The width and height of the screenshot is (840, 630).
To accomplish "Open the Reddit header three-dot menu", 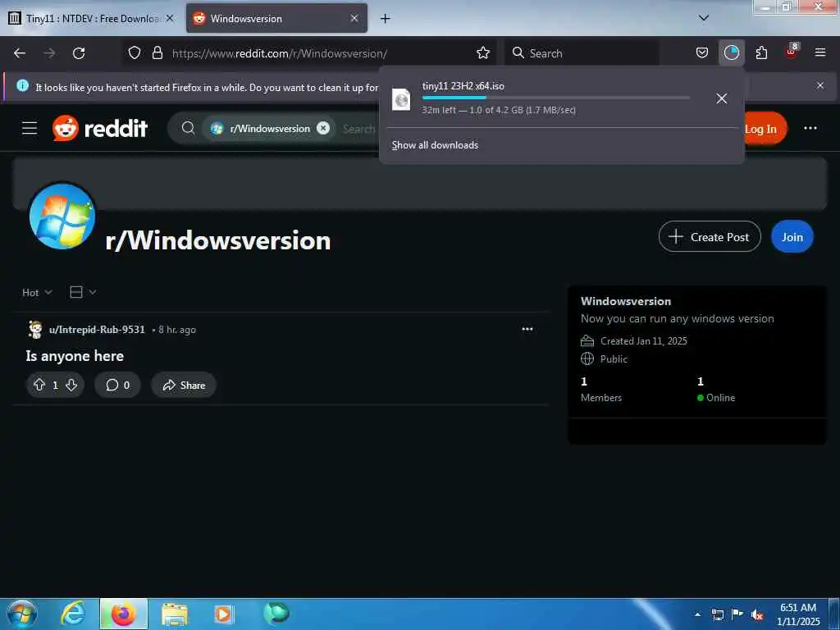I will point(810,129).
